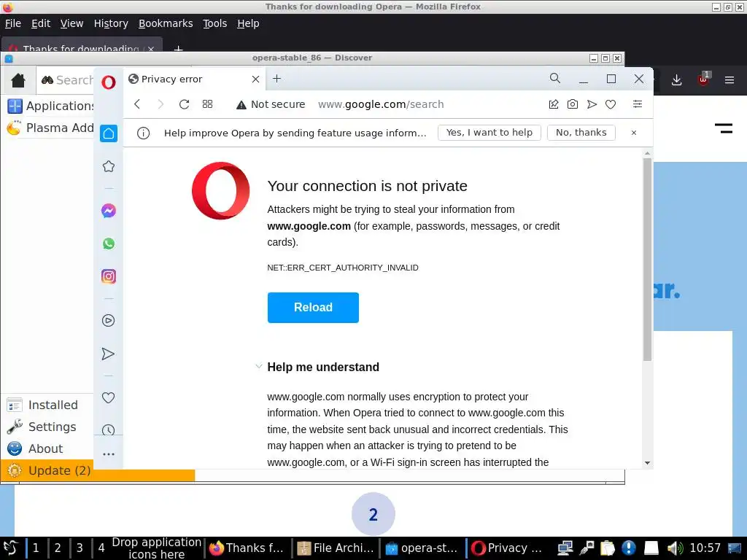
Task: Switch to virtual desktop 2
Action: (58, 548)
